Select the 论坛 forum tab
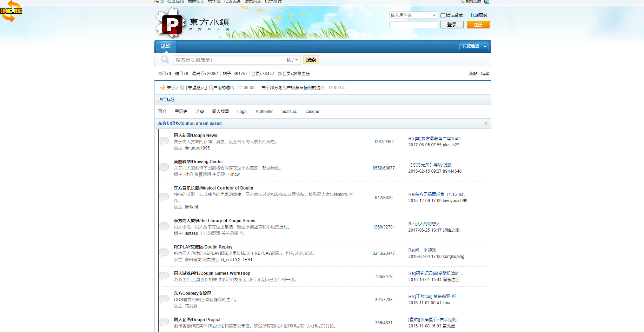 click(x=166, y=46)
